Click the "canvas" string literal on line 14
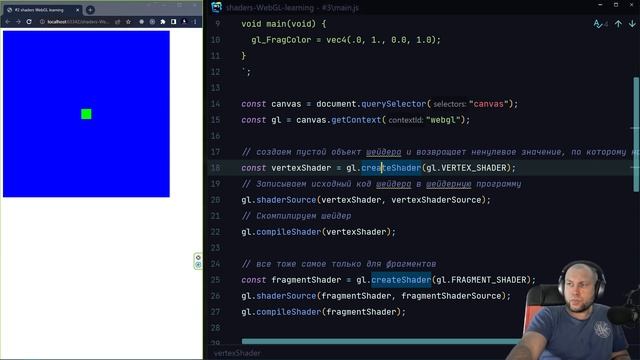 coord(489,104)
